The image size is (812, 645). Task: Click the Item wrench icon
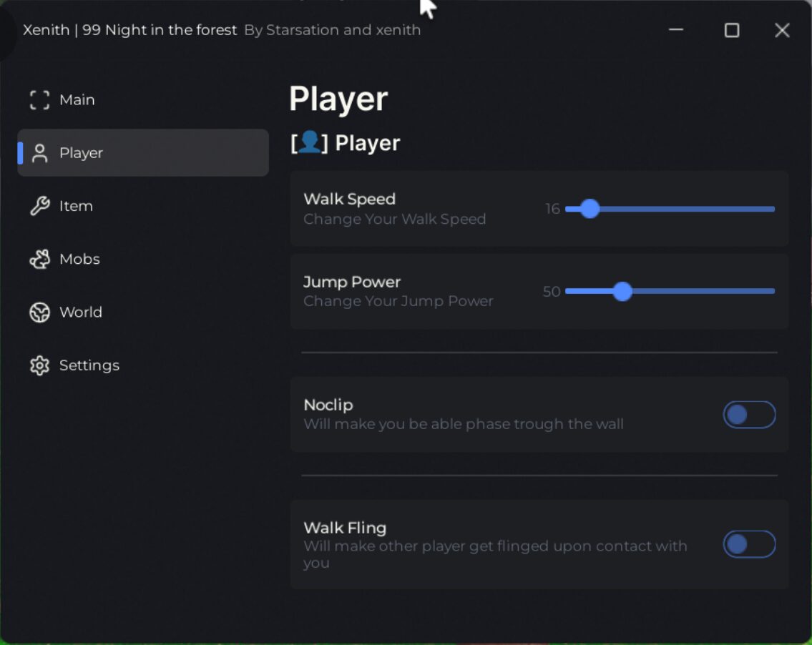point(39,206)
